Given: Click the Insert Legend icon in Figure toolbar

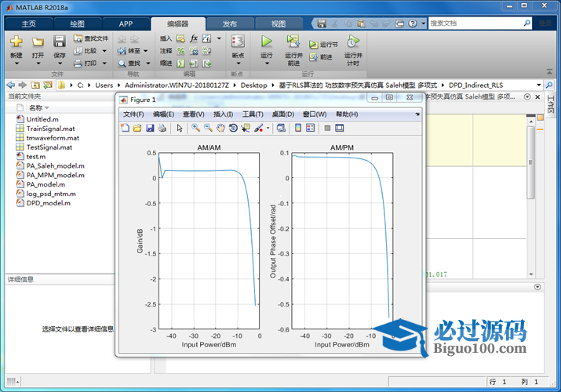Looking at the screenshot, I should coord(310,128).
